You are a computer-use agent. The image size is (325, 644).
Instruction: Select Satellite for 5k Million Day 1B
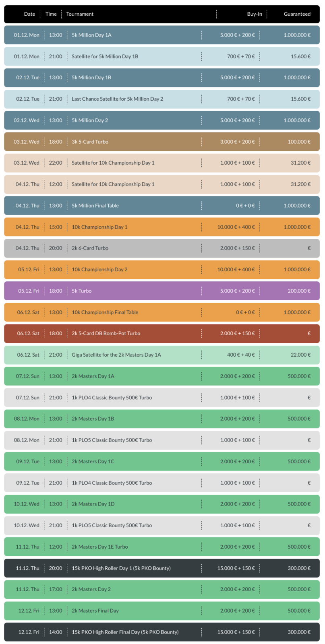105,56
